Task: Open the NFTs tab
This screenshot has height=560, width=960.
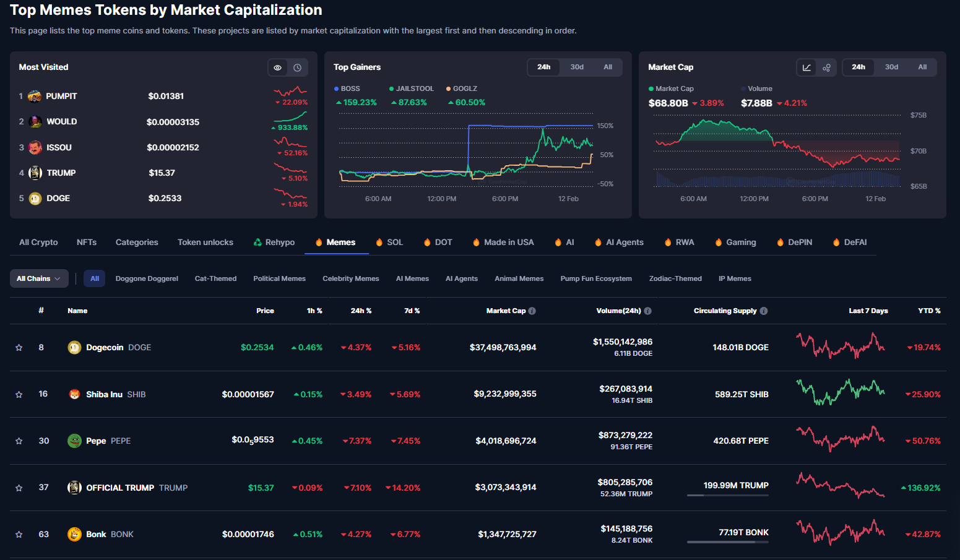Action: tap(87, 243)
